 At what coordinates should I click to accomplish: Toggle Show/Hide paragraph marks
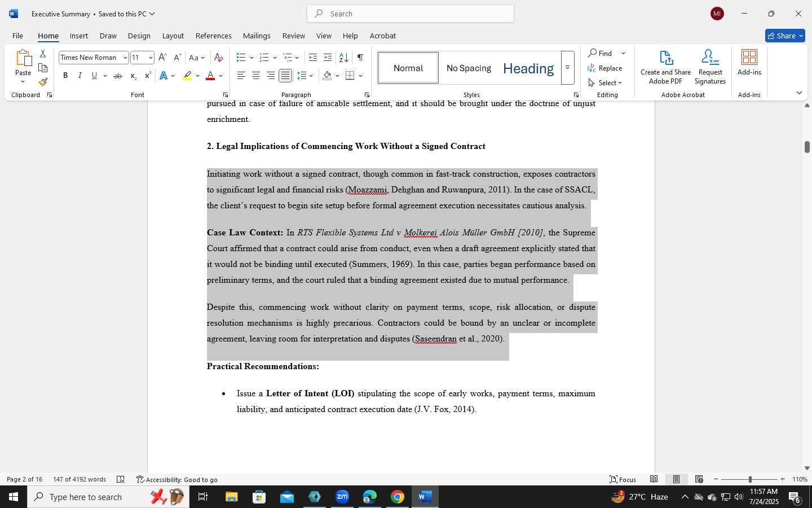point(360,58)
